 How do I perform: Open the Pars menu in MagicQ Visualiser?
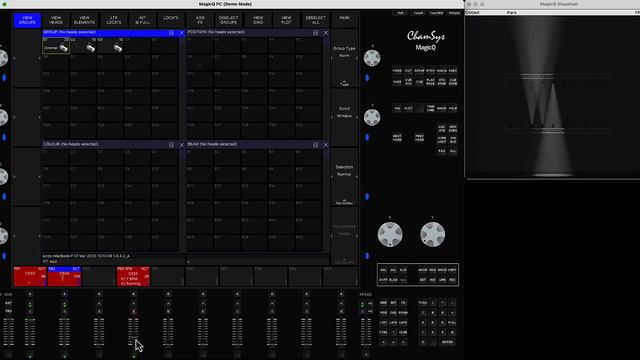[x=511, y=13]
